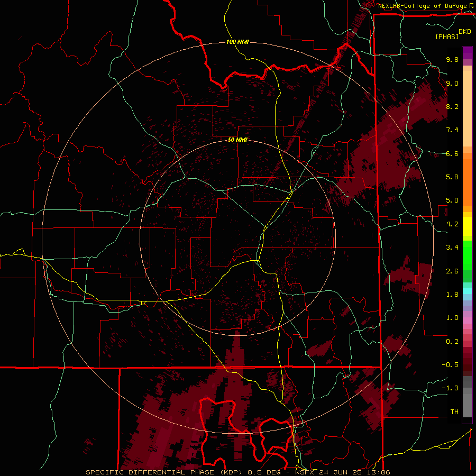Pick the peach band of the color bar
Screen dimensions: 476x476
click(467, 108)
